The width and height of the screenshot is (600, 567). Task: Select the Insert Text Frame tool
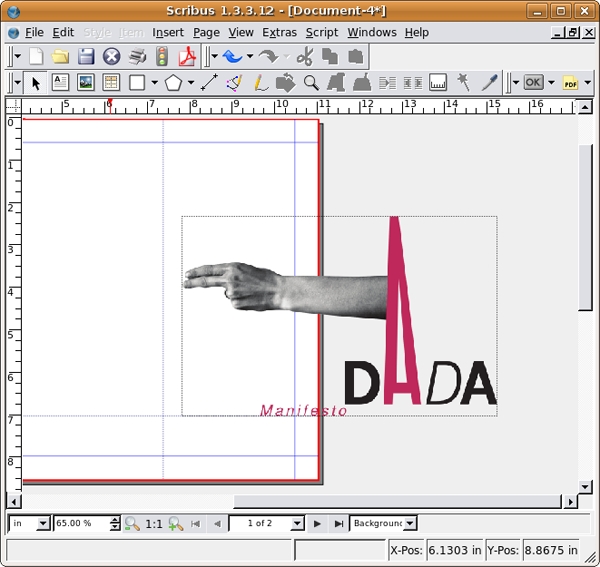61,83
